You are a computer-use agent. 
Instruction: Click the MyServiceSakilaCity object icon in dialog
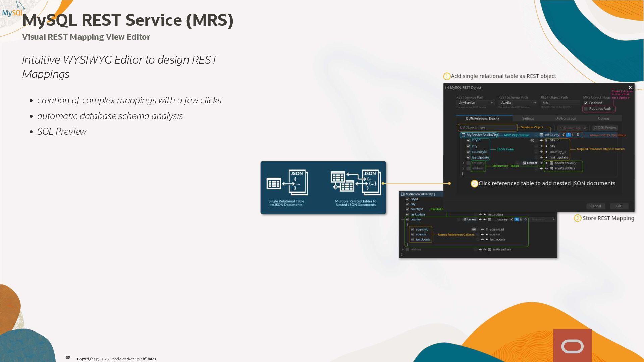click(463, 135)
